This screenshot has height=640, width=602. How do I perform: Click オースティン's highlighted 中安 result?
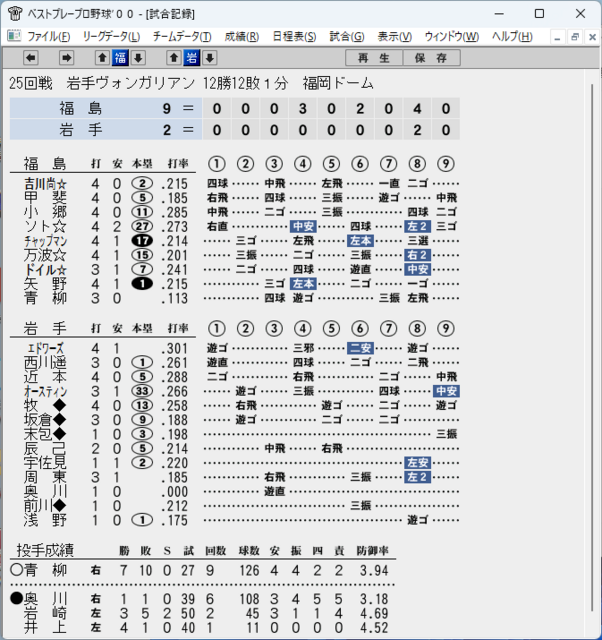pos(446,391)
